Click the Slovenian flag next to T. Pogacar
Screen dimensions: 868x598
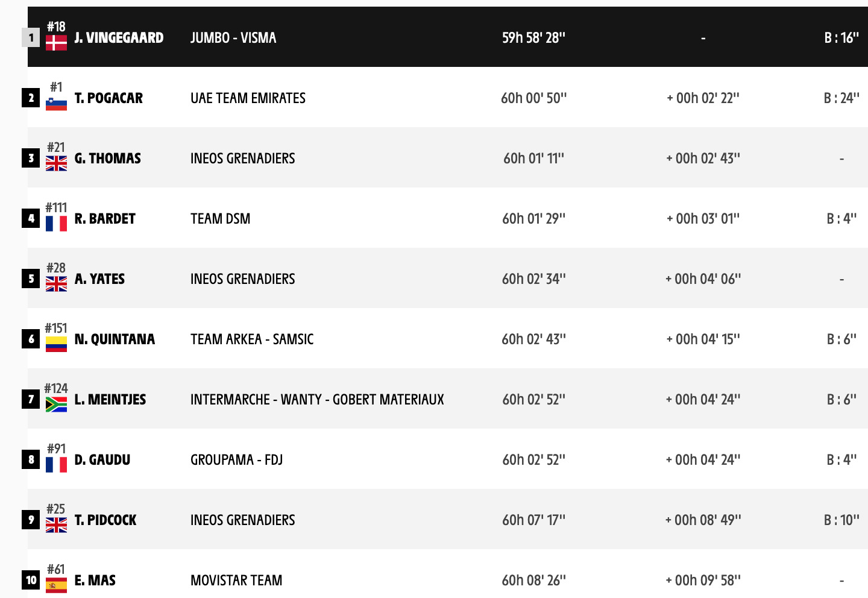(56, 103)
